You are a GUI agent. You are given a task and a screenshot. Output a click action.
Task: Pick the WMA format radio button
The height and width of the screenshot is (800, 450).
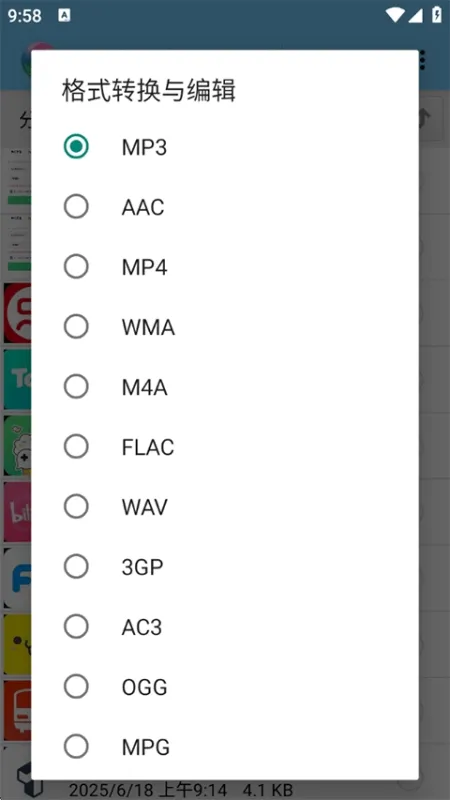[76, 327]
